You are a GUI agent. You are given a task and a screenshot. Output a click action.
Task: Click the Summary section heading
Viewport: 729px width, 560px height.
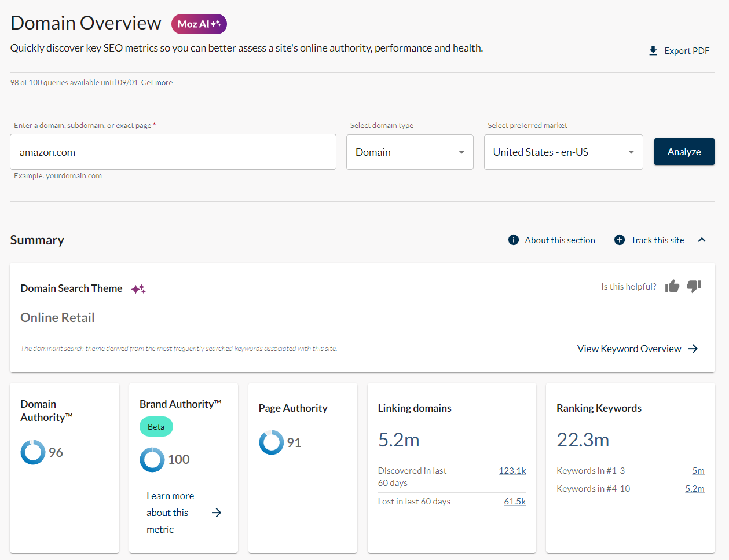[x=37, y=240]
